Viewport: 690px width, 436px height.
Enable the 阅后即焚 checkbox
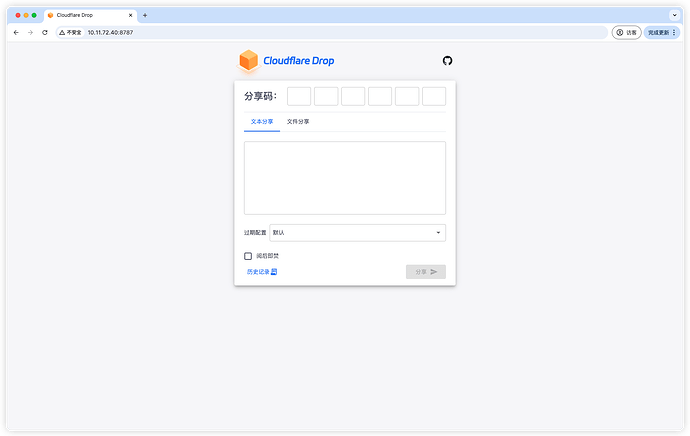[248, 256]
